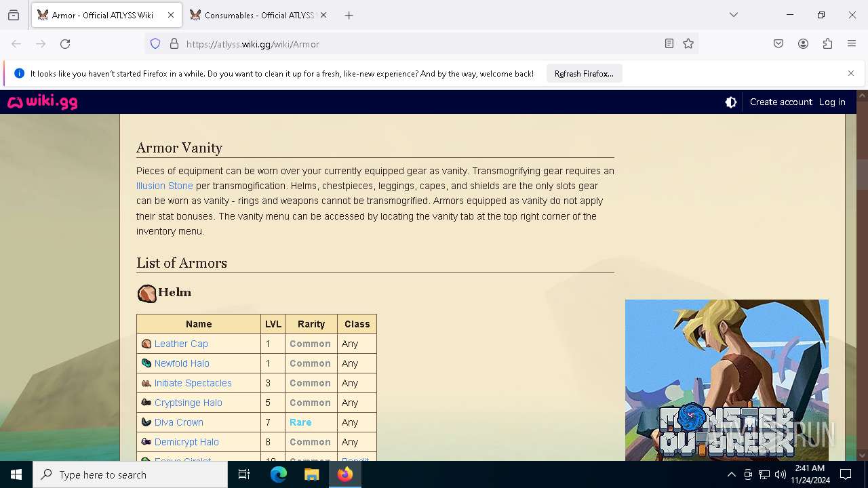This screenshot has width=868, height=488.
Task: Open the tracking protection shield icon
Action: point(155,44)
